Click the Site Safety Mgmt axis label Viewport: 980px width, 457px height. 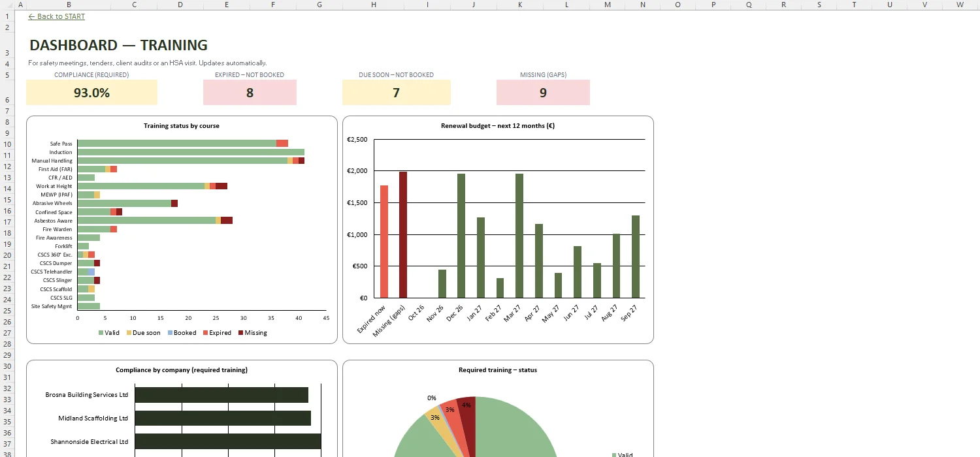point(52,306)
